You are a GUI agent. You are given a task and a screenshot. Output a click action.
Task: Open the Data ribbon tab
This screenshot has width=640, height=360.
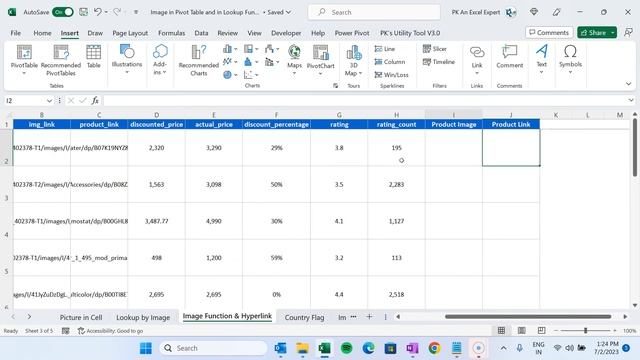(201, 33)
